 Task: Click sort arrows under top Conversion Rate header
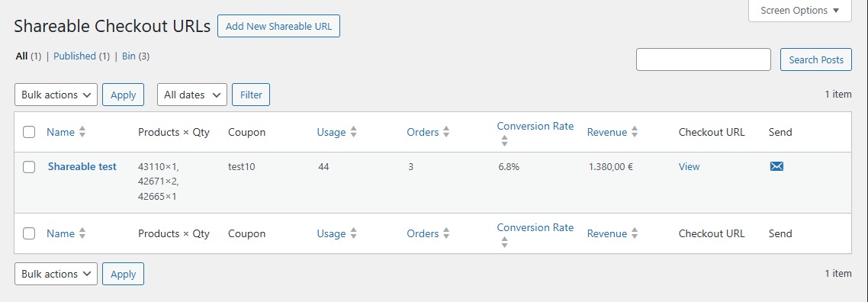click(504, 141)
